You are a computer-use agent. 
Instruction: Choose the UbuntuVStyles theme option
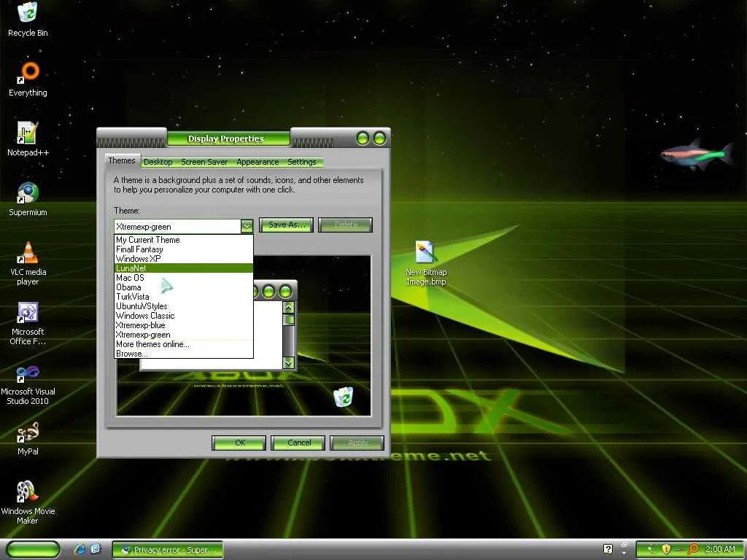click(x=183, y=306)
